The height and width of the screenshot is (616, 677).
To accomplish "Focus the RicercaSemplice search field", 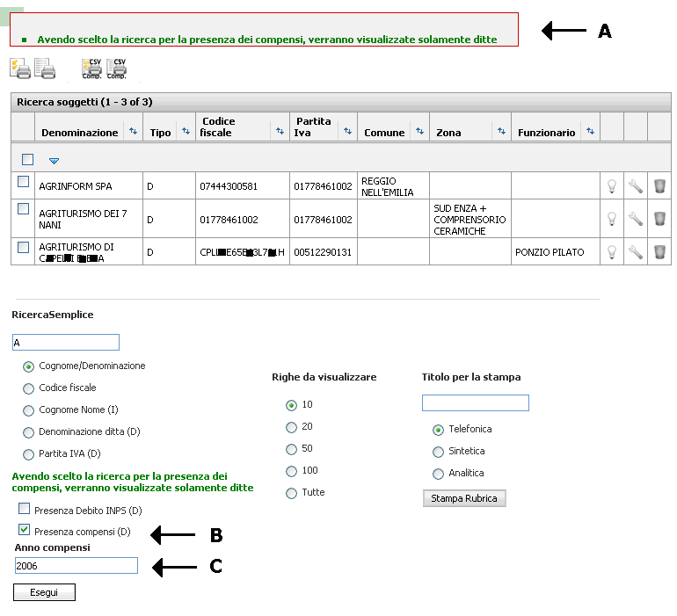I will click(x=66, y=343).
